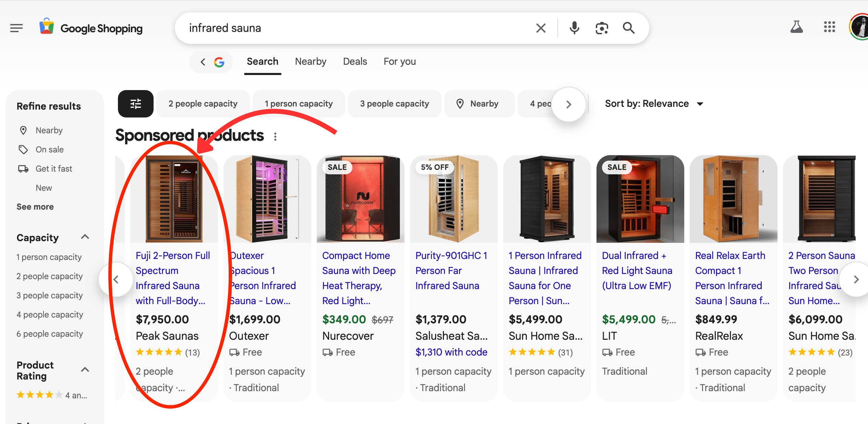Screen dimensions: 868x424
Task: Start voice search with microphone
Action: (574, 28)
